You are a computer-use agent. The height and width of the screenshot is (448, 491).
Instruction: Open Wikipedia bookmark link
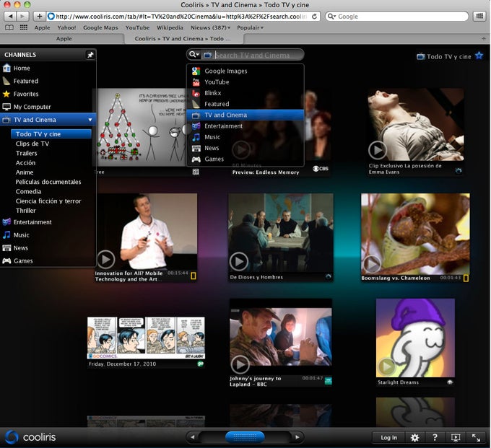coord(170,27)
